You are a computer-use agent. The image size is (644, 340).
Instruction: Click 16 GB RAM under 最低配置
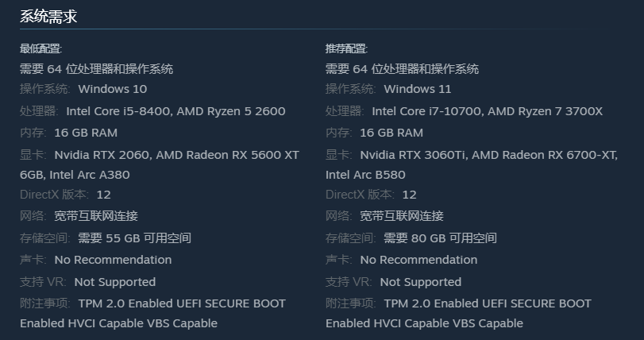(x=86, y=133)
